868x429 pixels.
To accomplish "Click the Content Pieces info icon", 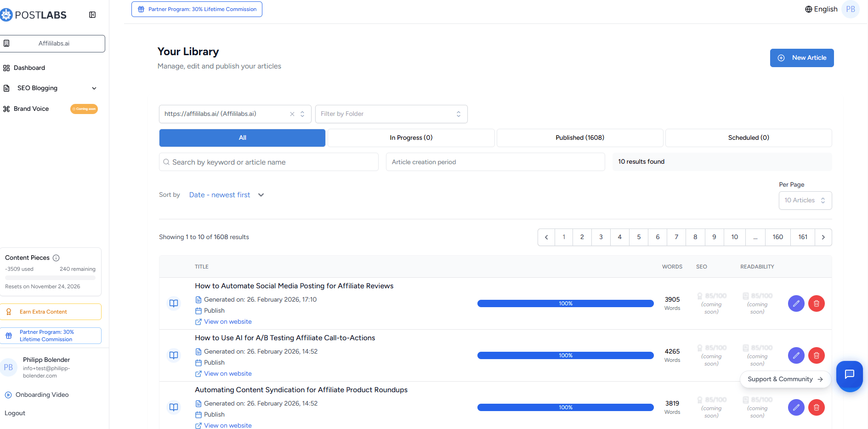I will (x=56, y=258).
